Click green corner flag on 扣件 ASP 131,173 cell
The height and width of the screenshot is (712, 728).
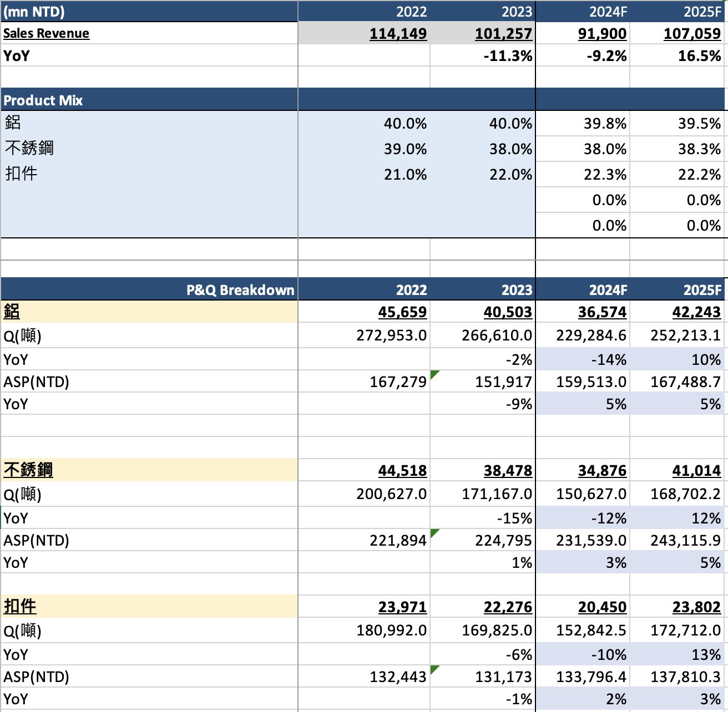point(434,669)
